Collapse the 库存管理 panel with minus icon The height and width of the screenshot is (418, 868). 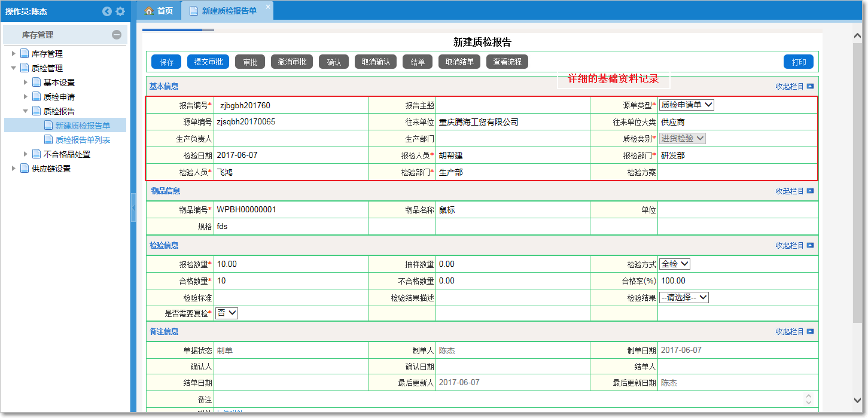pos(117,35)
